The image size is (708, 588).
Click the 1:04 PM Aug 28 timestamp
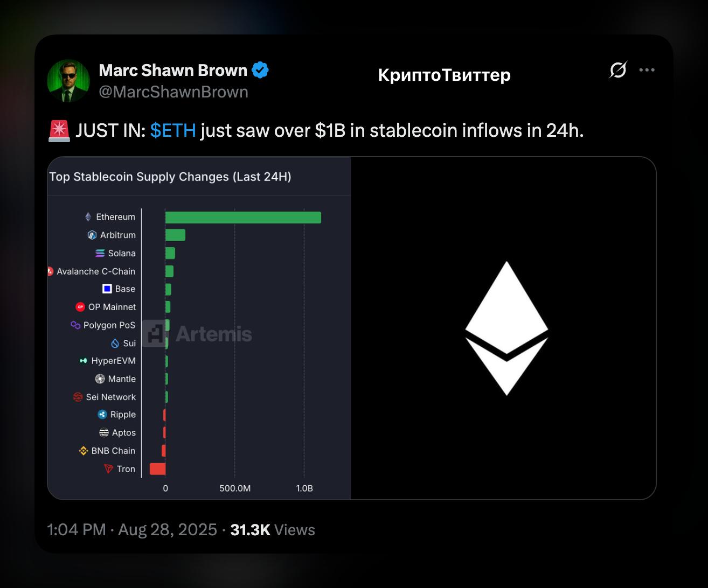132,530
